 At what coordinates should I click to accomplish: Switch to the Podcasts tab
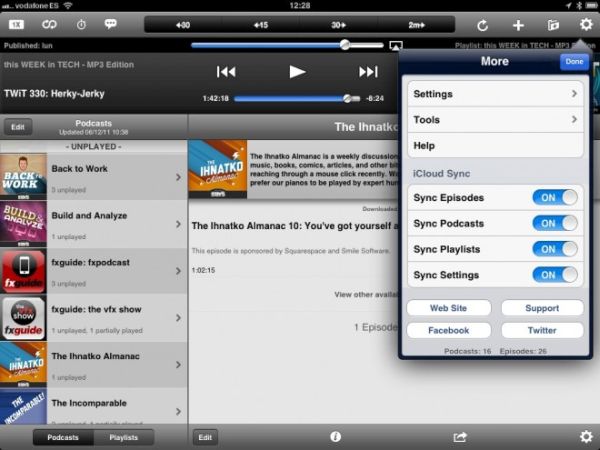click(x=63, y=437)
